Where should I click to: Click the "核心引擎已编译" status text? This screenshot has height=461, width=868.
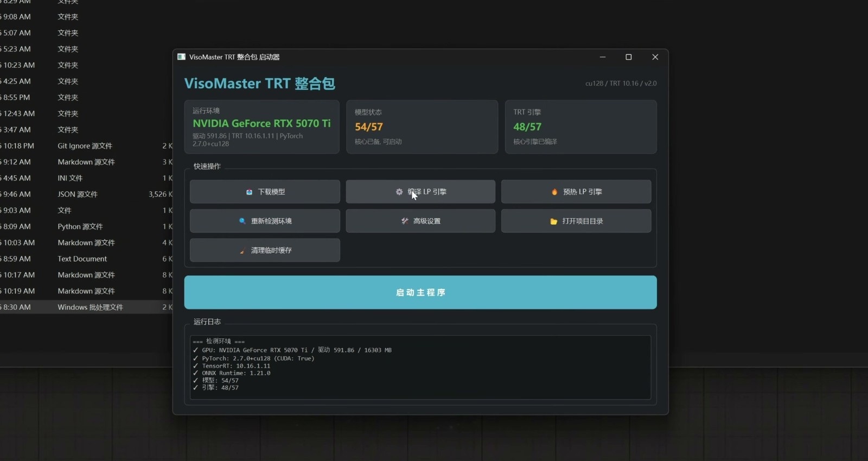535,142
